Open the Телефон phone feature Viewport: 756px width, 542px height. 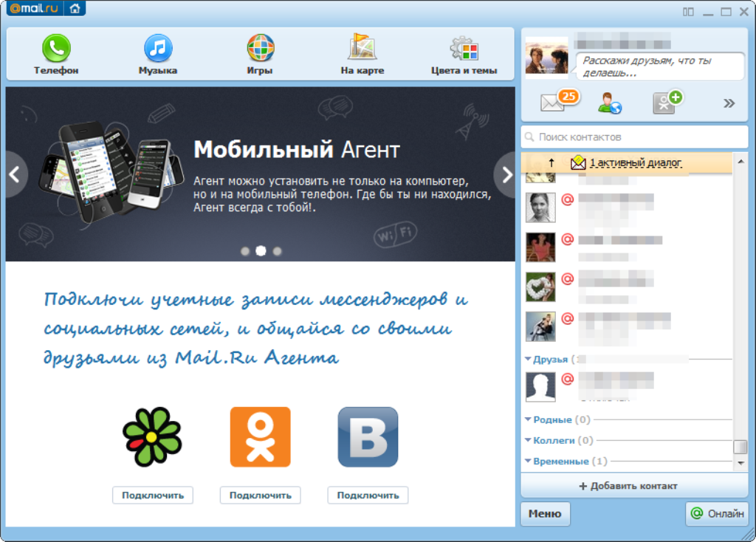[56, 54]
